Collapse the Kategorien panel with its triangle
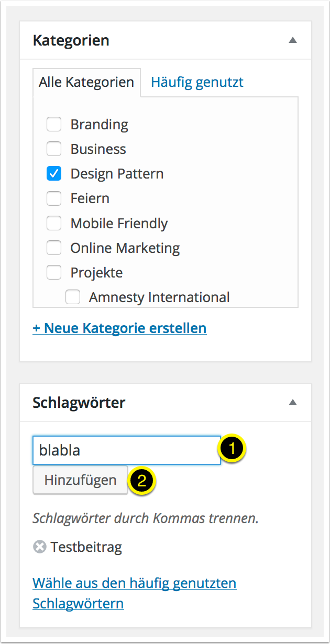 pyautogui.click(x=293, y=40)
